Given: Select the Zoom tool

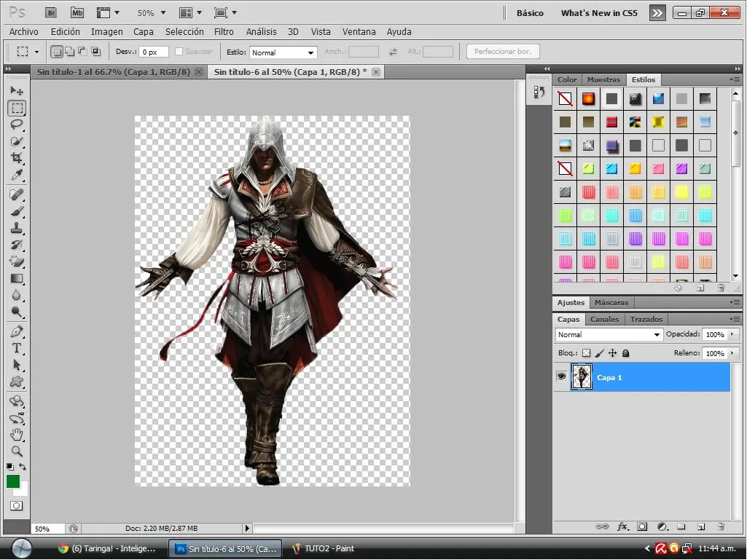Looking at the screenshot, I should point(17,451).
